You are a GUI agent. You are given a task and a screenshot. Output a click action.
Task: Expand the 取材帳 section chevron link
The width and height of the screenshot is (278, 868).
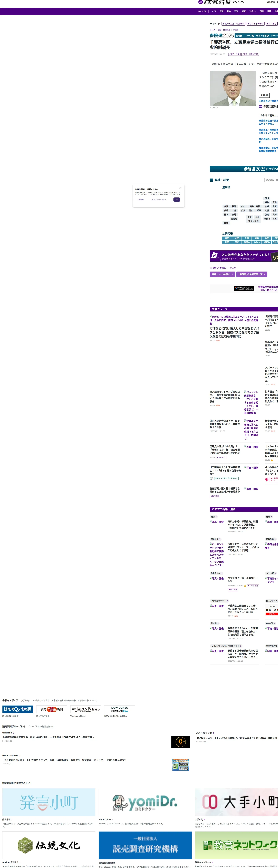pos(215,623)
